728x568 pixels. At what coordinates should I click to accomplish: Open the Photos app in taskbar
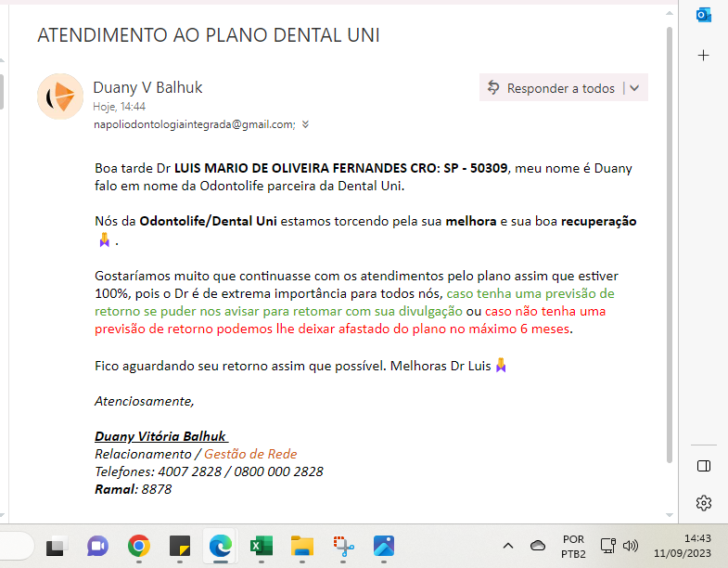pyautogui.click(x=384, y=546)
